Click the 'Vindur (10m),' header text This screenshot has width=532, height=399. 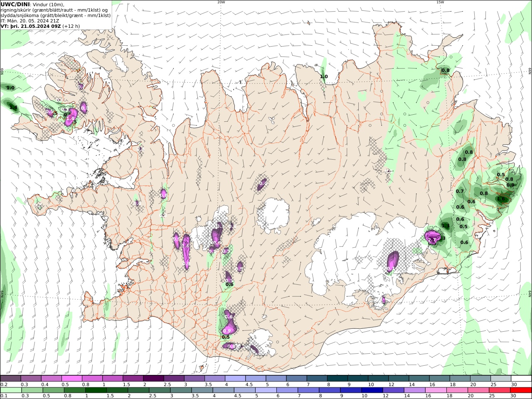pos(49,5)
